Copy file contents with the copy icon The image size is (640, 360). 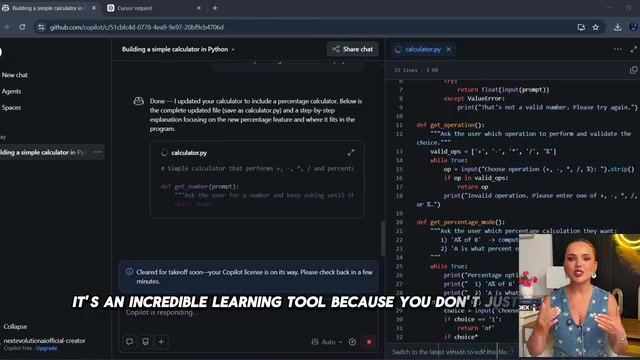(633, 70)
